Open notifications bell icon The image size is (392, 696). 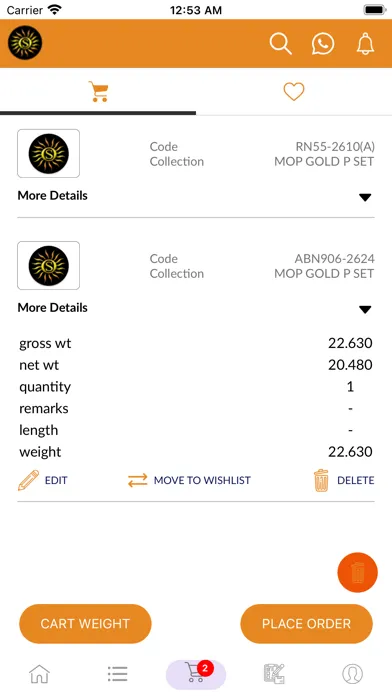365,44
